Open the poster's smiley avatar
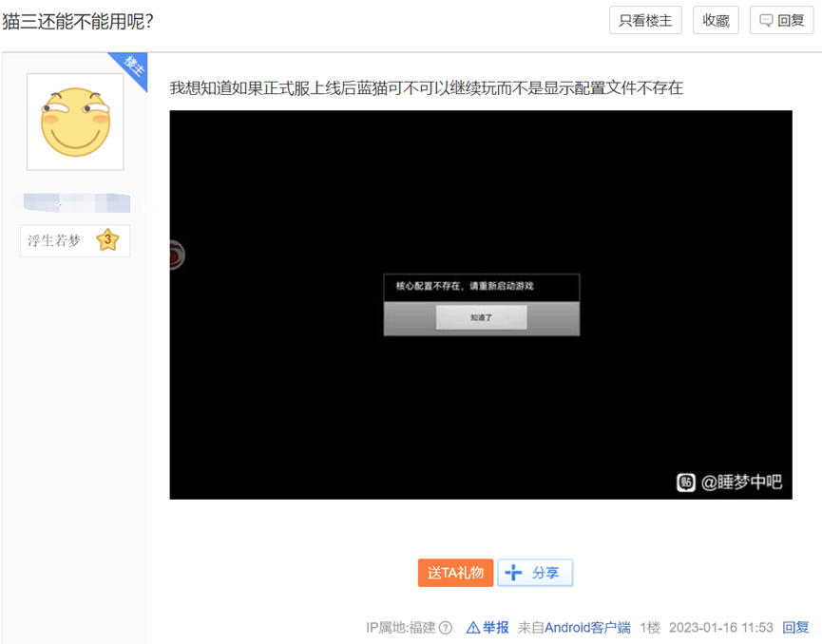The height and width of the screenshot is (644, 822). [x=75, y=122]
